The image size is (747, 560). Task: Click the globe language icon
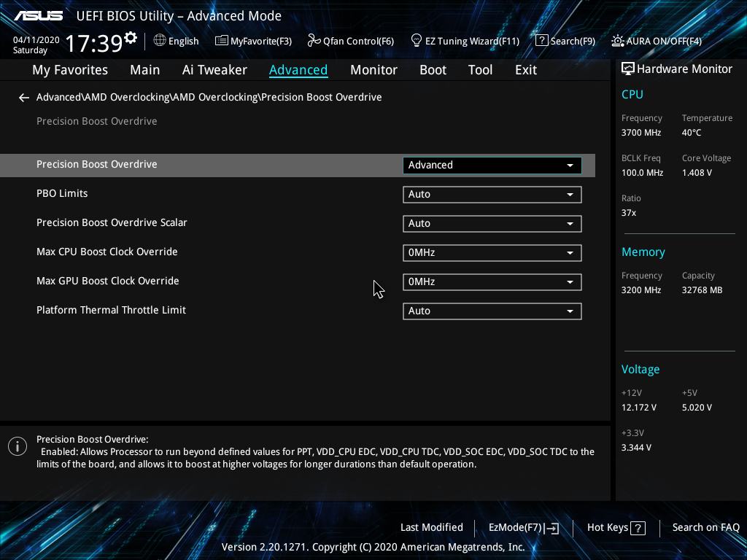[160, 41]
